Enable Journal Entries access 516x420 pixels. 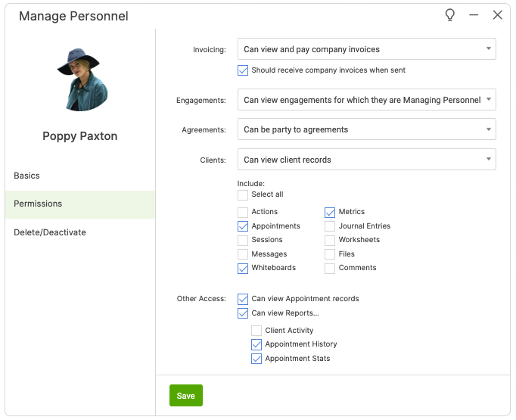click(x=330, y=226)
